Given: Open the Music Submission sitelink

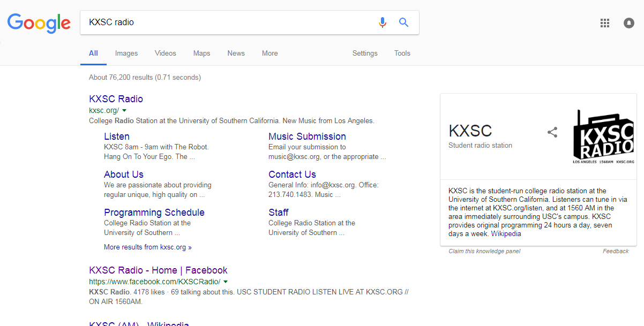Looking at the screenshot, I should pyautogui.click(x=307, y=137).
